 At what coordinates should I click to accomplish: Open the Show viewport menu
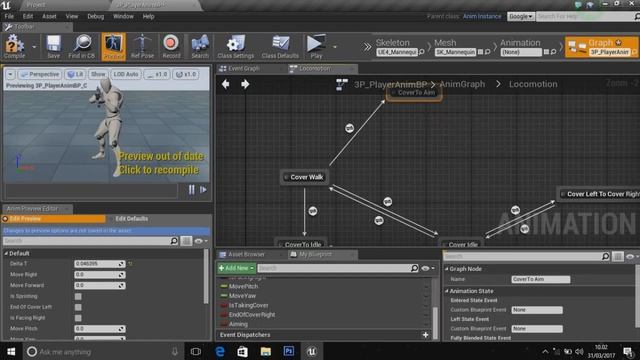[x=98, y=74]
